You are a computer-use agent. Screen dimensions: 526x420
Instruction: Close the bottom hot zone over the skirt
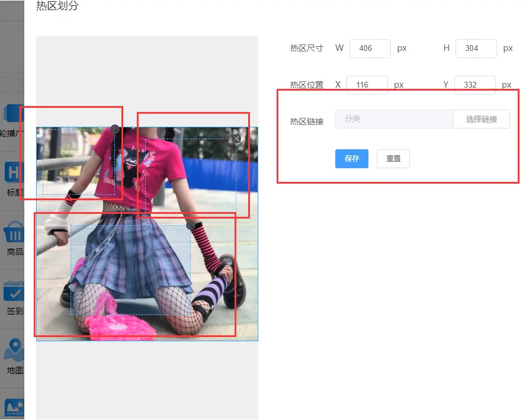(x=190, y=225)
